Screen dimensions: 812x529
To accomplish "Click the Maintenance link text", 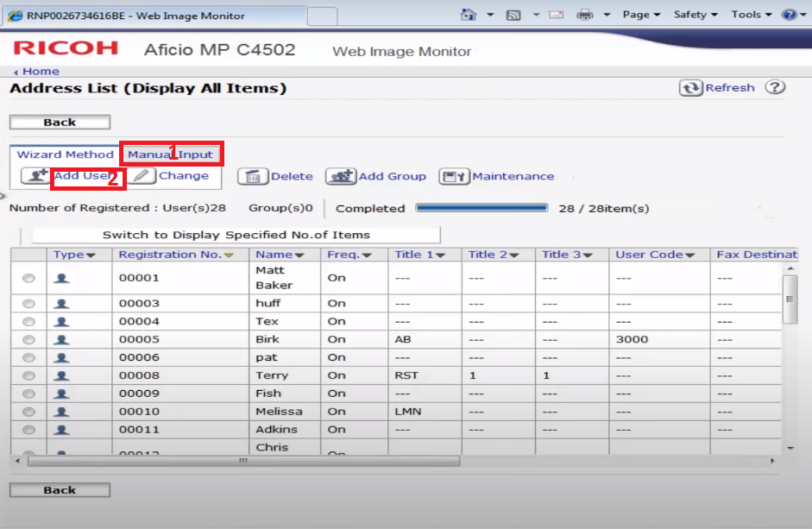I will (513, 176).
